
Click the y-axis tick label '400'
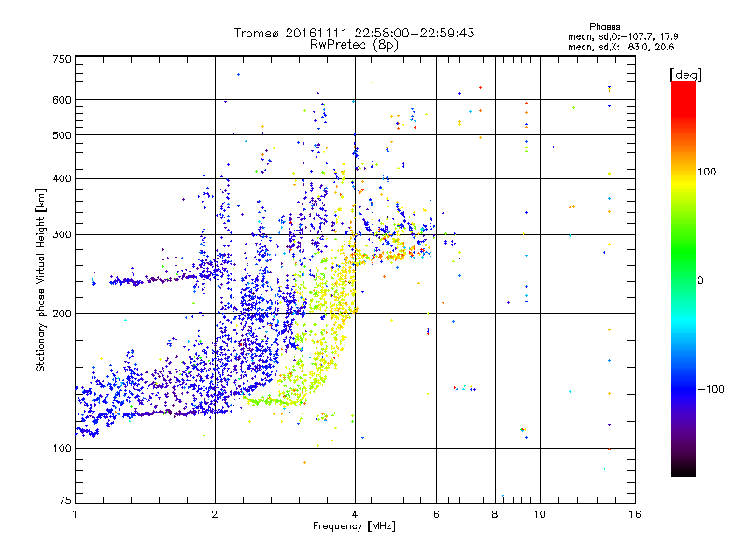tap(62, 179)
